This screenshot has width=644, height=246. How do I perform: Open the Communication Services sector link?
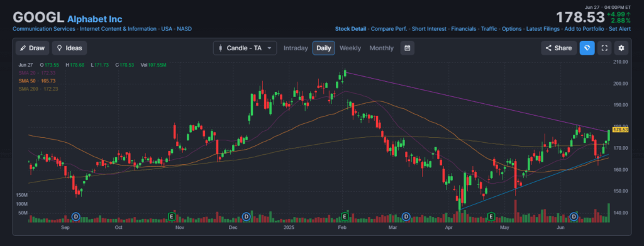tap(44, 29)
